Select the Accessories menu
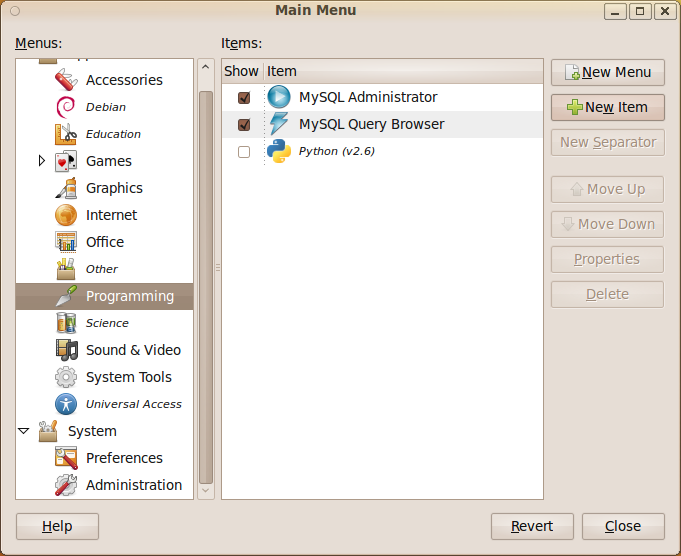Screen dimensions: 681x556 coord(124,80)
